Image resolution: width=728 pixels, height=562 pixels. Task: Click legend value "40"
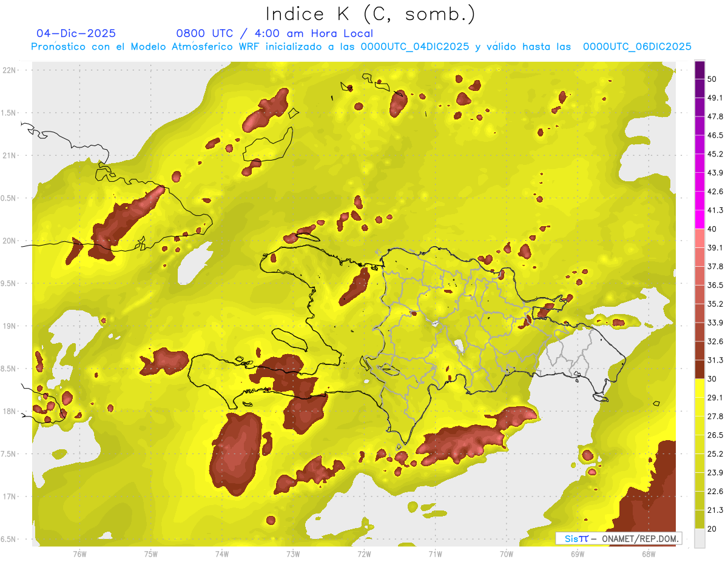(712, 229)
